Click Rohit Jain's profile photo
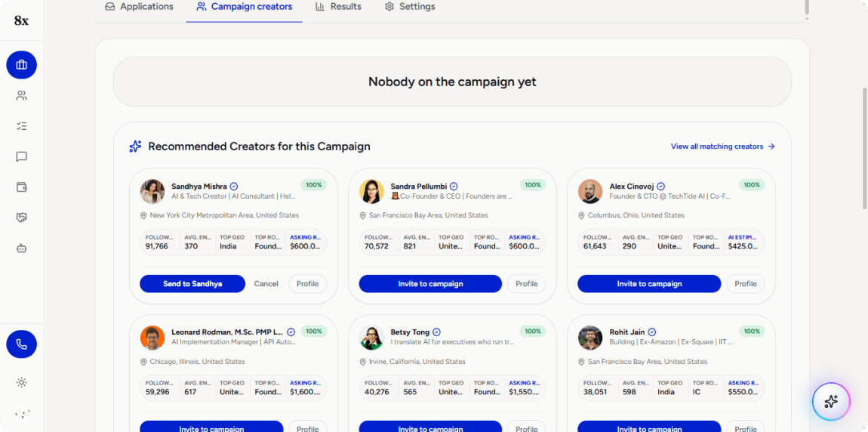Viewport: 868px width, 432px height. click(x=590, y=338)
